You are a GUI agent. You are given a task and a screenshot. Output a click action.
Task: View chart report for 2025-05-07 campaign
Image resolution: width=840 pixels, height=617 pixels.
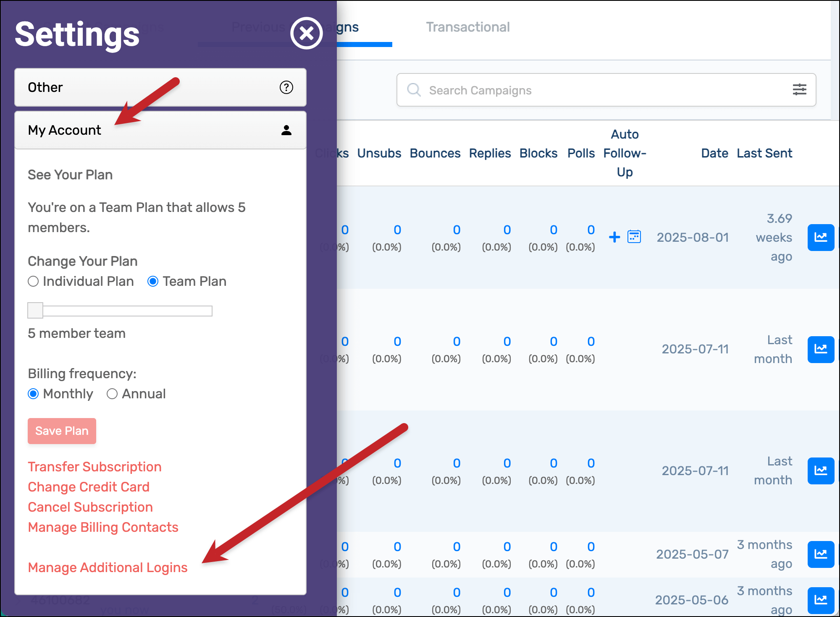pos(820,554)
